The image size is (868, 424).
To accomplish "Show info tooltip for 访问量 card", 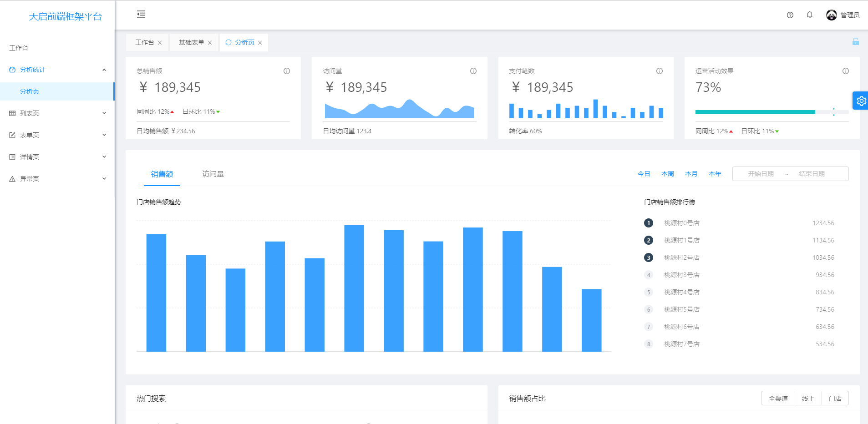I will pos(473,71).
